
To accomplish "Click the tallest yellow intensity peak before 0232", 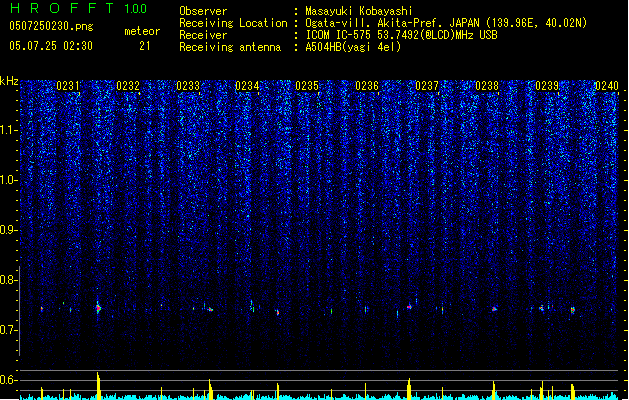I will (x=98, y=385).
